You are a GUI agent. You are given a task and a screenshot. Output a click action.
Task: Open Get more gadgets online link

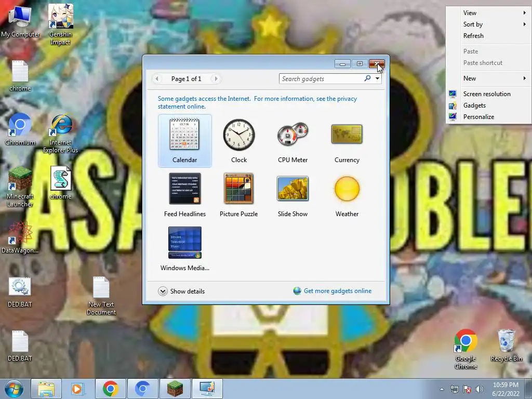[338, 291]
